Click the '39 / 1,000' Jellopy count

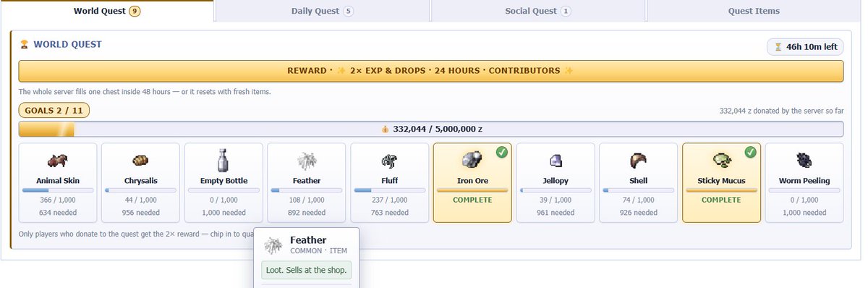click(x=556, y=200)
